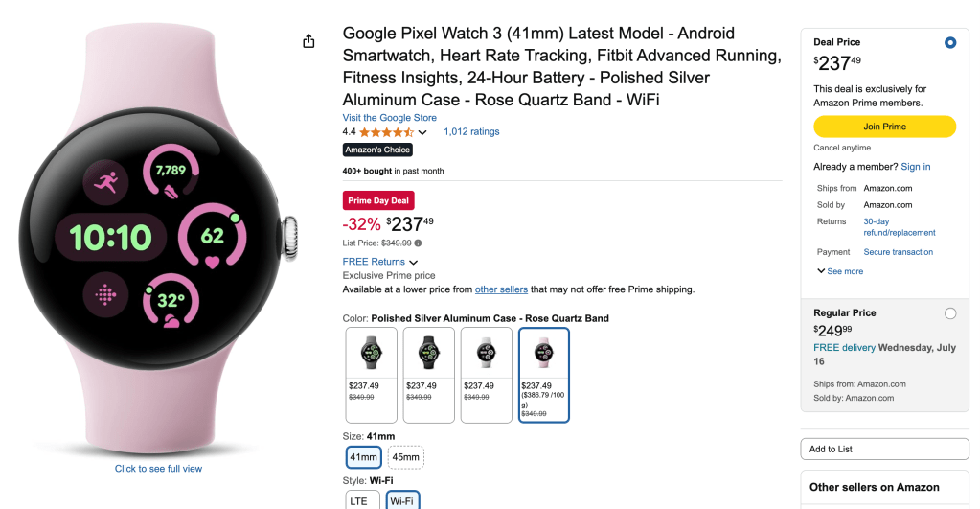This screenshot has width=980, height=509.
Task: Click the star rating icons
Action: 386,132
